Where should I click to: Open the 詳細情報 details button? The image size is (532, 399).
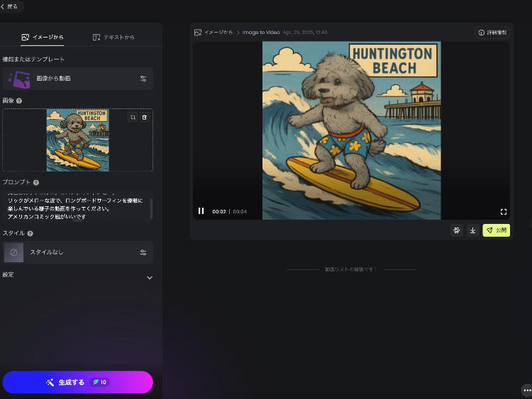pos(492,33)
